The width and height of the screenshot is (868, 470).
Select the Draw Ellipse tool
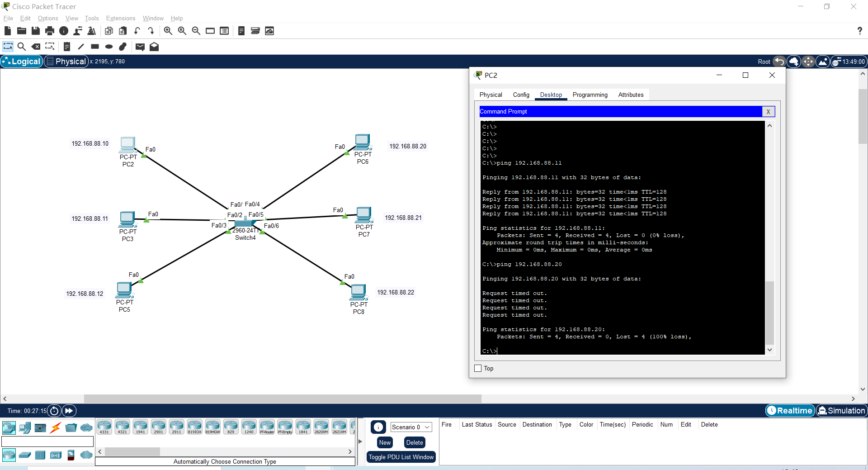pos(109,47)
